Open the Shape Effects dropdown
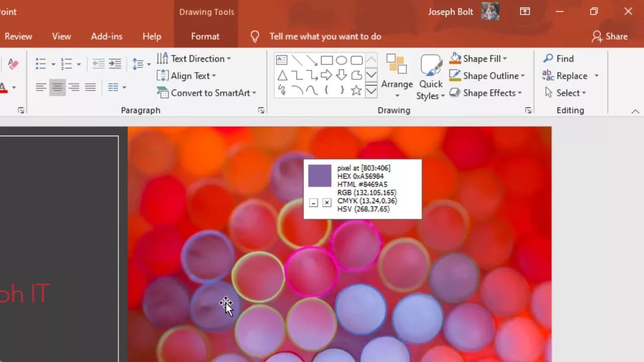Screen dimensions: 644x362 pos(486,93)
